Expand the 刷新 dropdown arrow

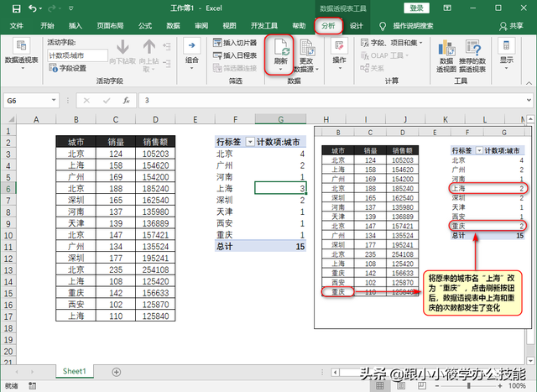pos(280,69)
